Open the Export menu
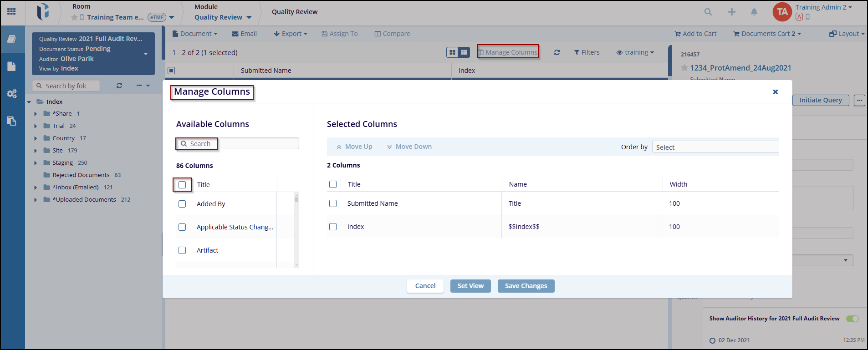This screenshot has height=350, width=868. tap(291, 34)
